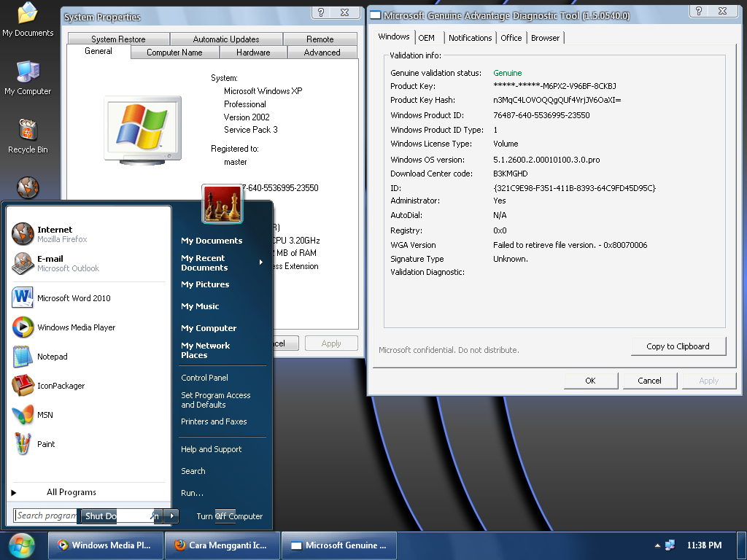Open My Music from Start menu

(x=200, y=306)
